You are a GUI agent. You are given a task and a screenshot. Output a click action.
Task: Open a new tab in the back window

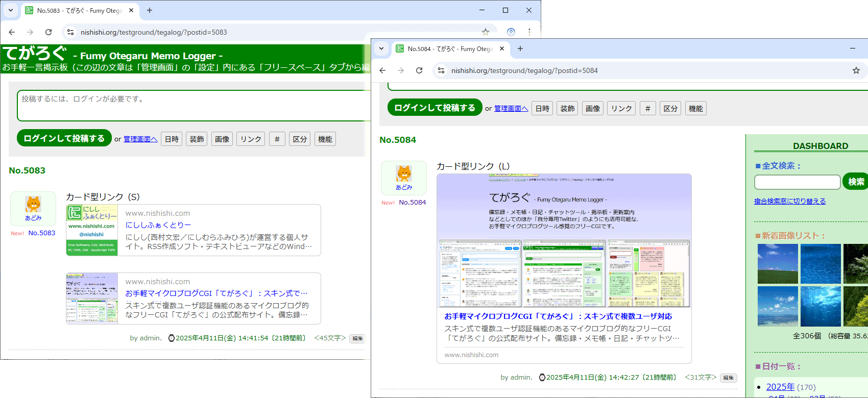pyautogui.click(x=150, y=10)
